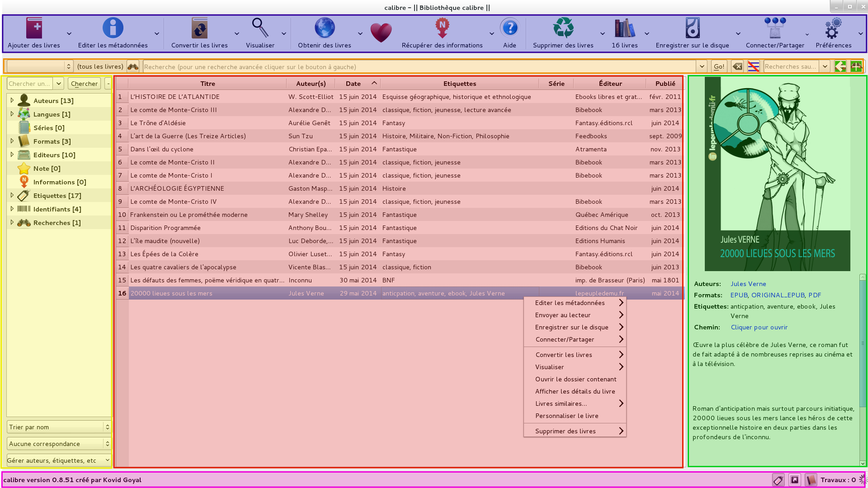Click the Jules Verne author link

(x=748, y=284)
